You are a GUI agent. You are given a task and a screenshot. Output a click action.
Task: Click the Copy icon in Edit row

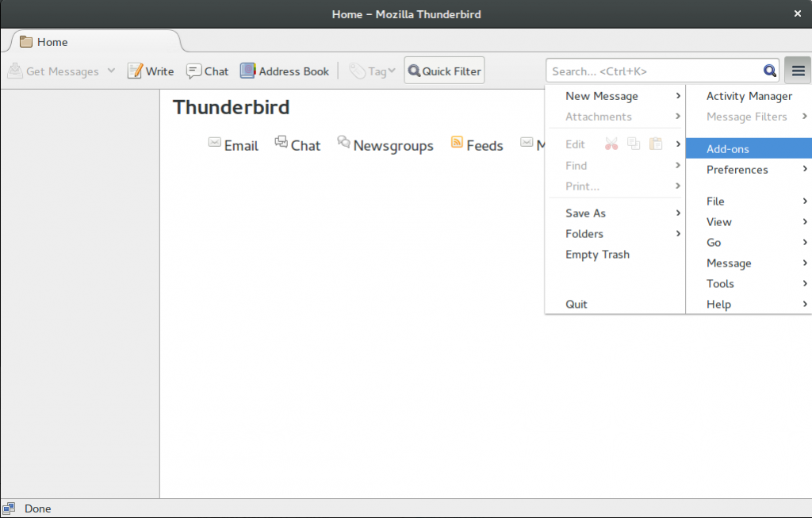634,144
